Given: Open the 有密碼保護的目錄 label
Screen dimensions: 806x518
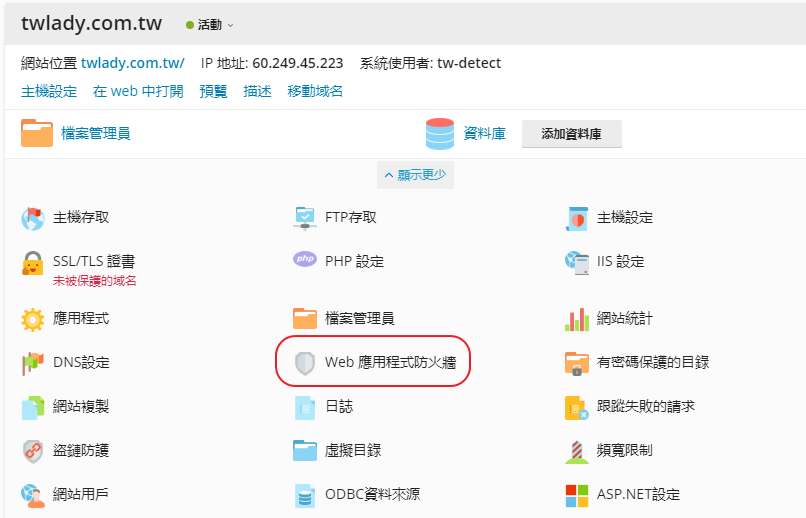Looking at the screenshot, I should coord(653,362).
